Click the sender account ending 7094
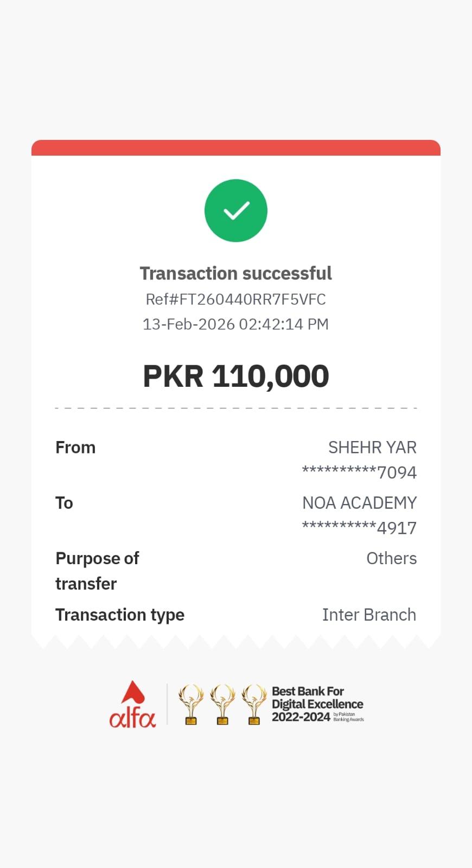The image size is (472, 868). point(359,473)
